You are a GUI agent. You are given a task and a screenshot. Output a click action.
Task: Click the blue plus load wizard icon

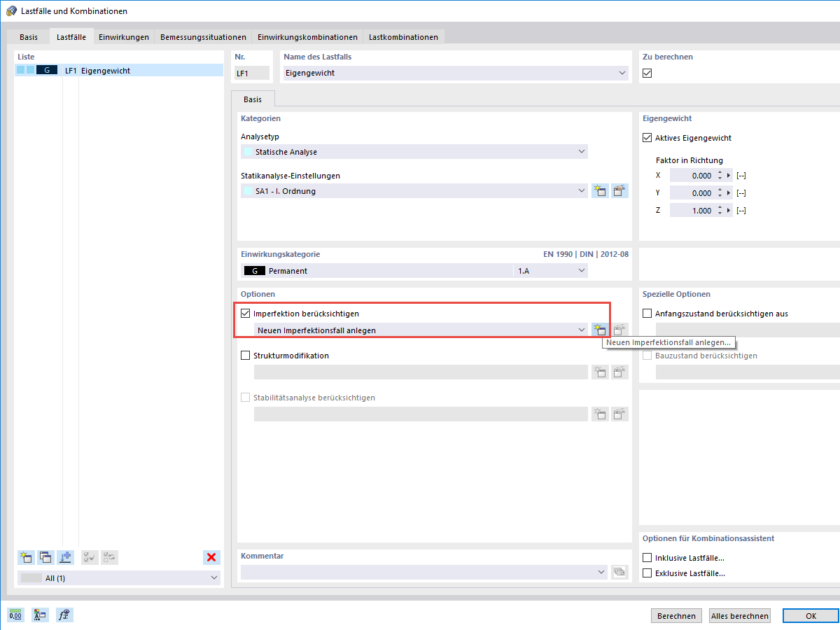click(x=65, y=557)
